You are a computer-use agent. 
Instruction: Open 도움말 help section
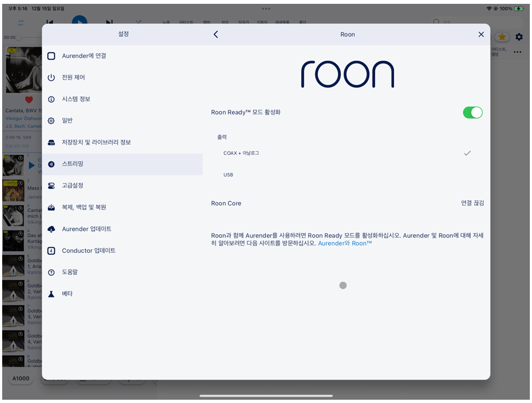[123, 273]
